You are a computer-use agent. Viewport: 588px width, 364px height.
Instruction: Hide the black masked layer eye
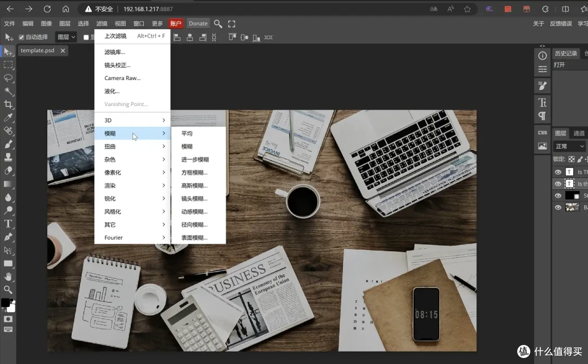[x=558, y=196]
